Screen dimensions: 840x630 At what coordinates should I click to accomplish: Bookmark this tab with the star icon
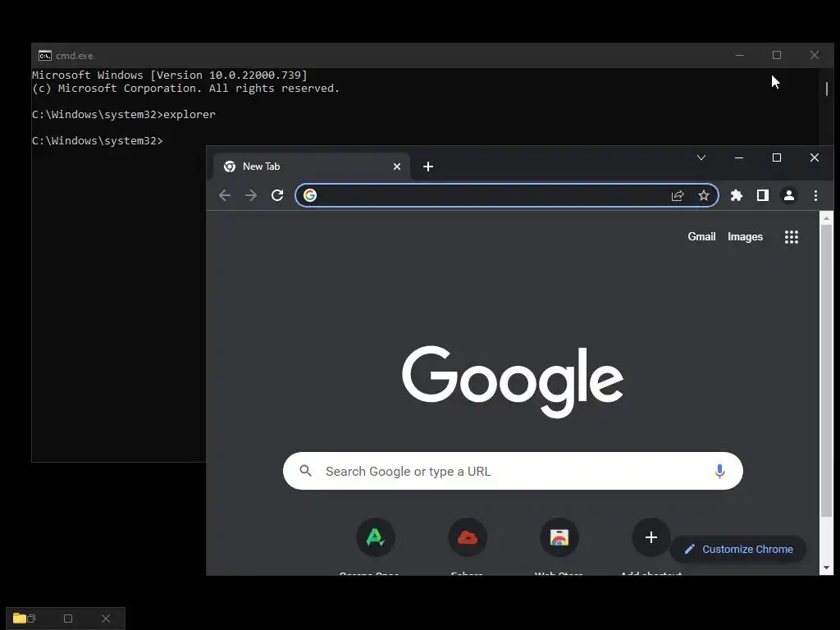[703, 195]
